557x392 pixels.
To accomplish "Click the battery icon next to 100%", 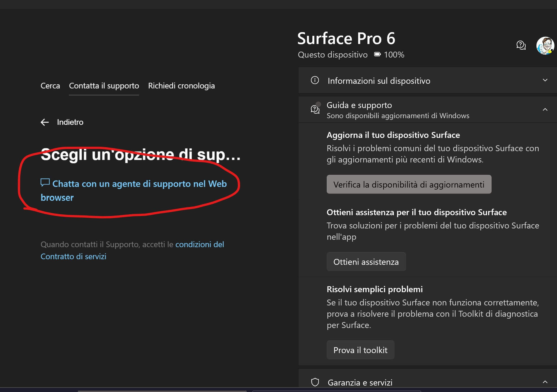I will click(377, 54).
